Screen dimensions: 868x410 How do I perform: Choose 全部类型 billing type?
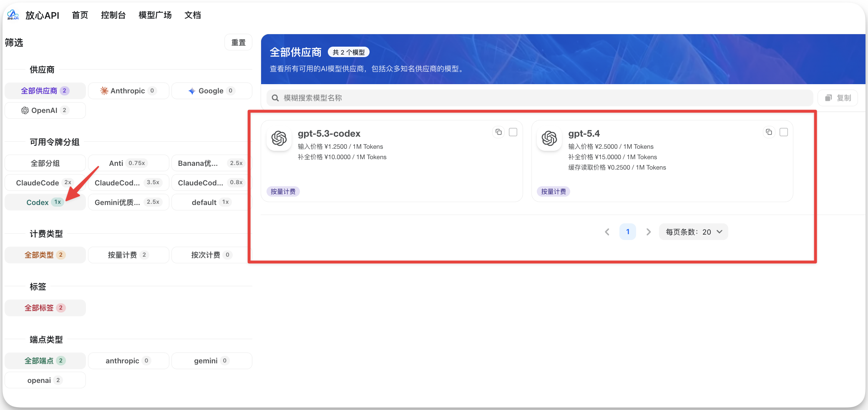[45, 255]
